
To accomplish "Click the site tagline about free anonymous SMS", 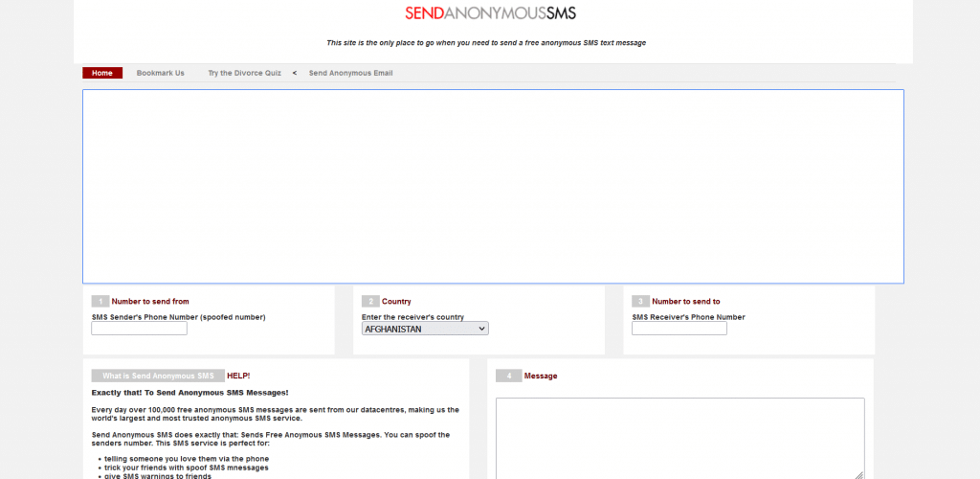I will click(486, 43).
